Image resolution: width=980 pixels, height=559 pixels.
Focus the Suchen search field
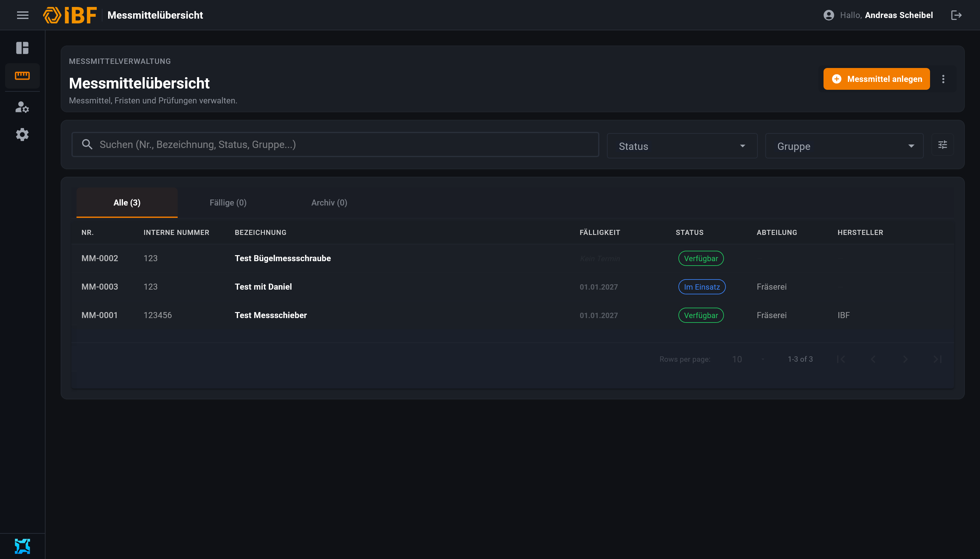tap(335, 144)
